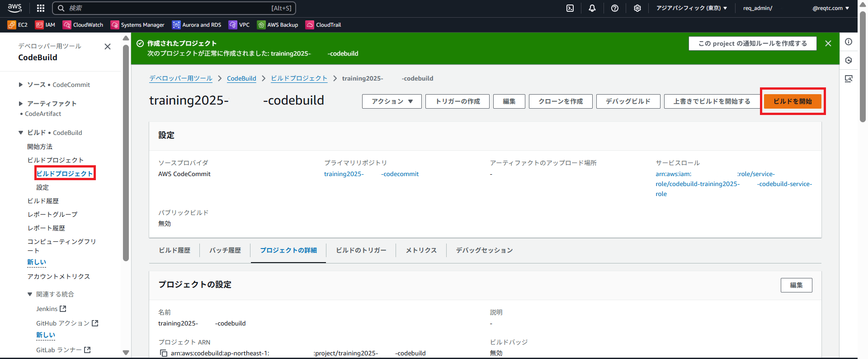Expand ソース CodeCommit section
This screenshot has height=359, width=868.
pos(20,85)
